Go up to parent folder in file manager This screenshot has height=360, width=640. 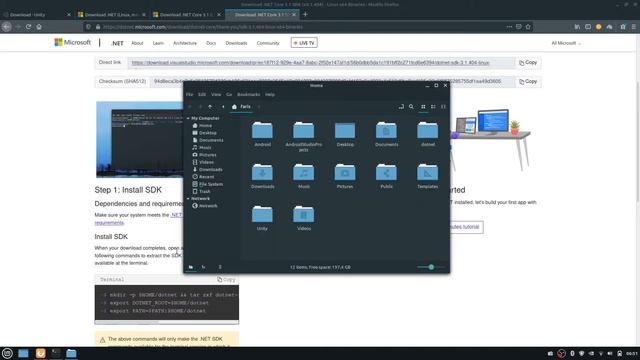210,107
